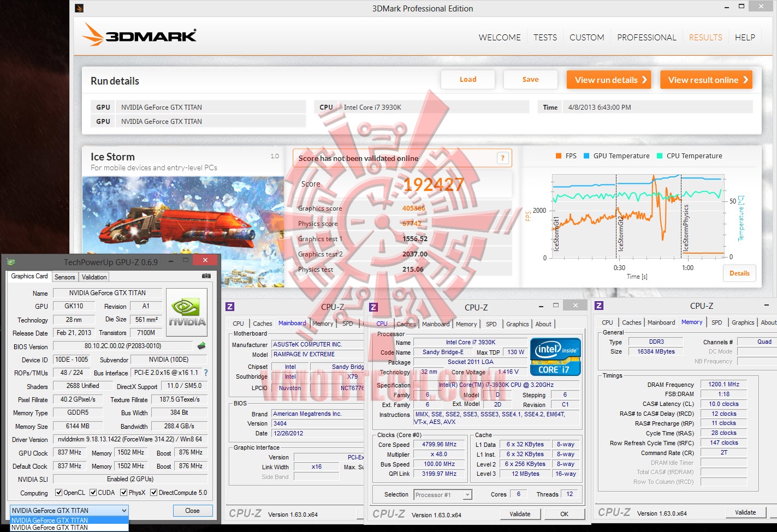The image size is (777, 532).
Task: Click the multiplier value 'x 48.0'
Action: pyautogui.click(x=439, y=455)
